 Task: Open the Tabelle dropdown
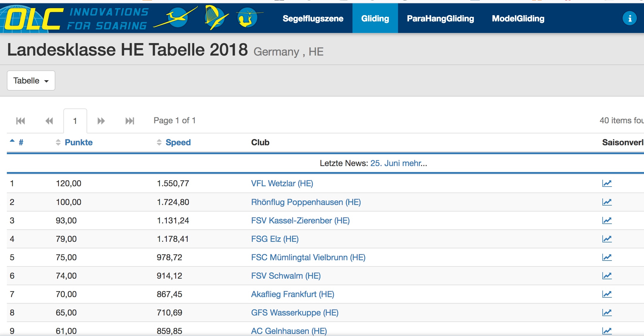coord(31,81)
